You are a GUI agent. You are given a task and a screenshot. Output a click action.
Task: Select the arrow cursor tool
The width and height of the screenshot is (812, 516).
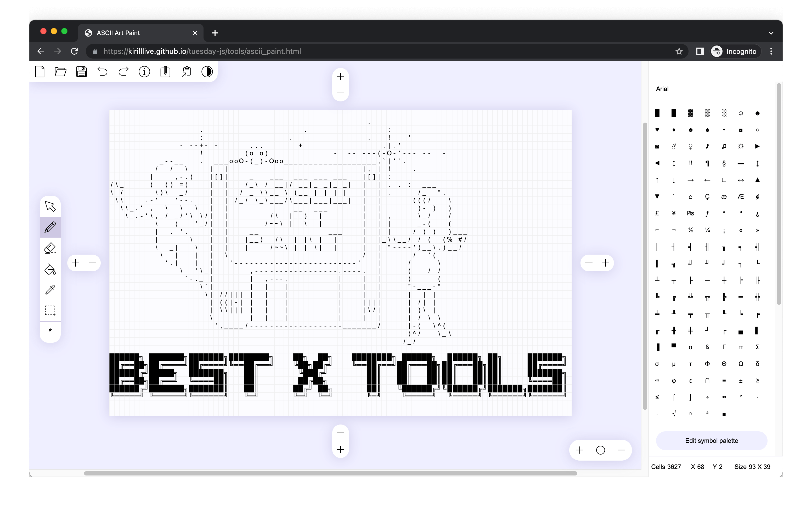pos(50,206)
